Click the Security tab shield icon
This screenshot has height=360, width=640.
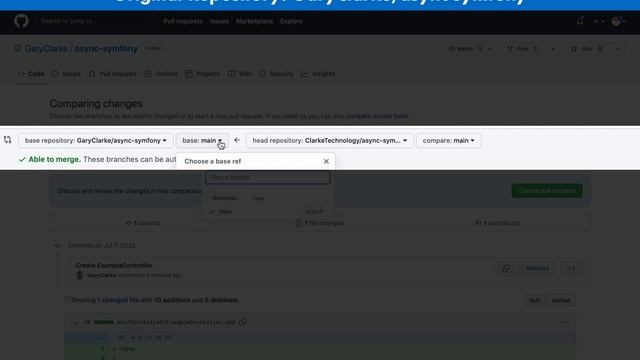point(262,74)
